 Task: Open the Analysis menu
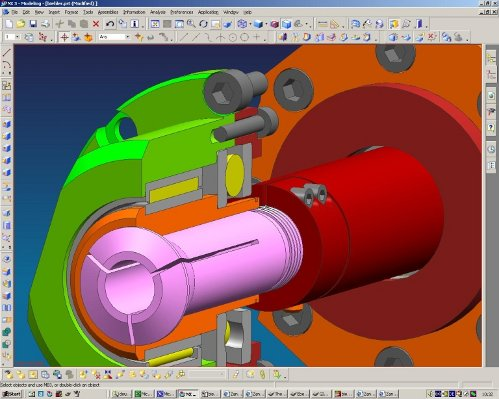158,12
